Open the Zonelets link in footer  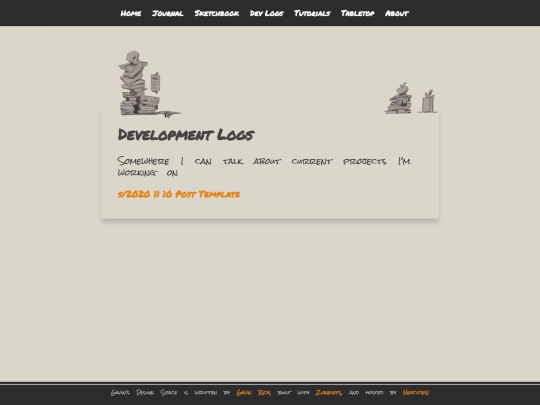pos(329,393)
